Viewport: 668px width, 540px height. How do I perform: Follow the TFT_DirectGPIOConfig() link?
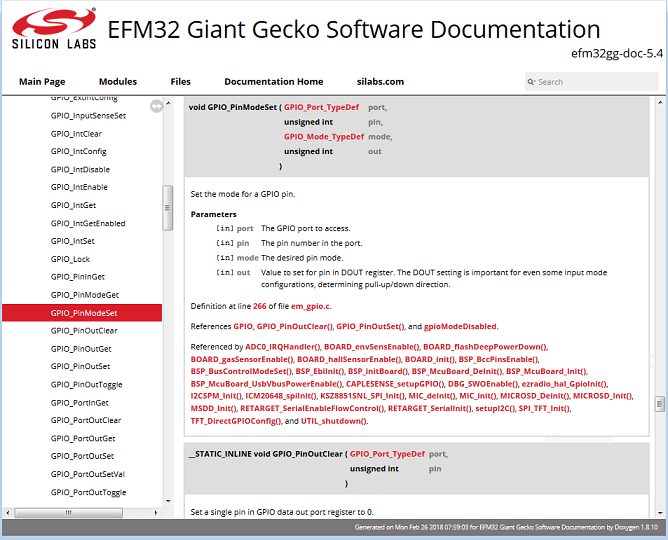[236, 421]
